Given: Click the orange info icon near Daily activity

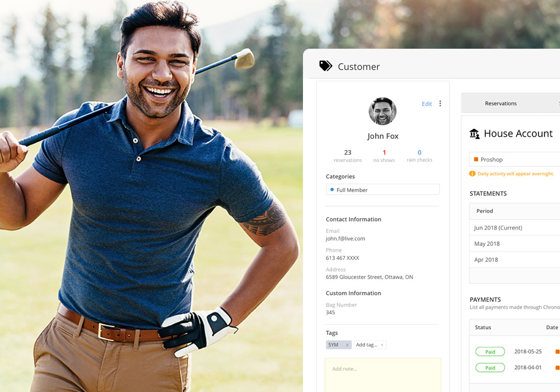Looking at the screenshot, I should click(x=472, y=174).
